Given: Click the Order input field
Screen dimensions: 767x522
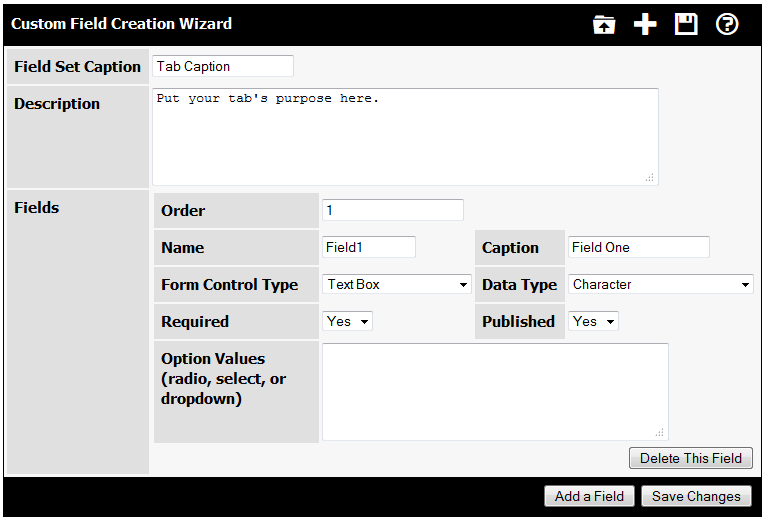Looking at the screenshot, I should click(393, 210).
